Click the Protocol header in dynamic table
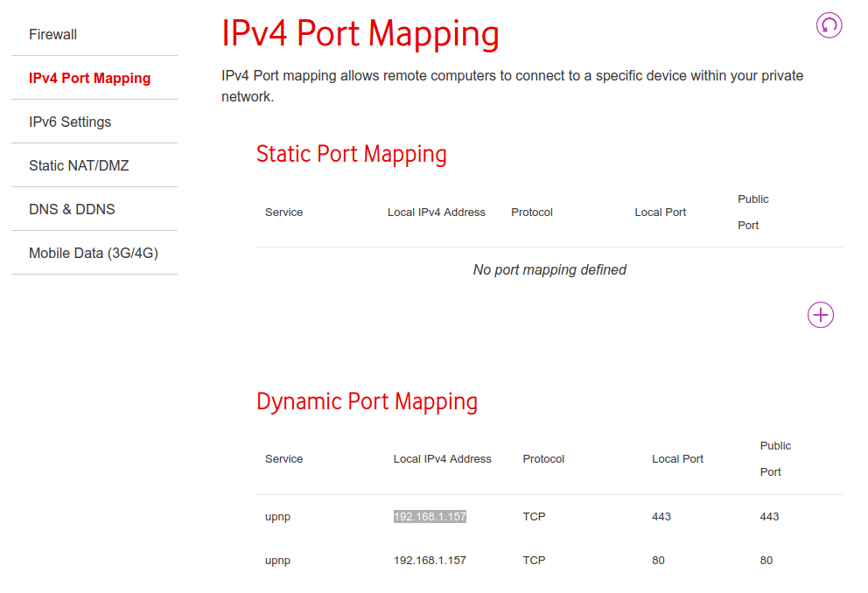Screen dimensions: 868x593 543,459
